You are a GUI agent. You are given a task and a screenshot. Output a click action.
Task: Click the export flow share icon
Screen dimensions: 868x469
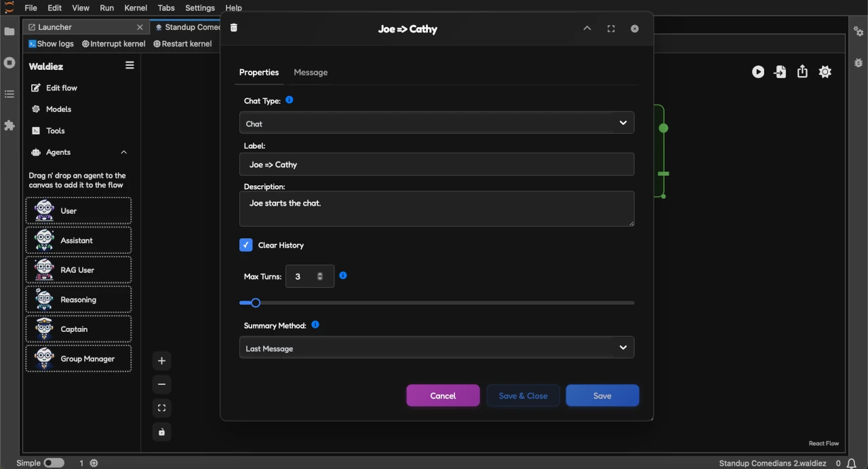(802, 72)
